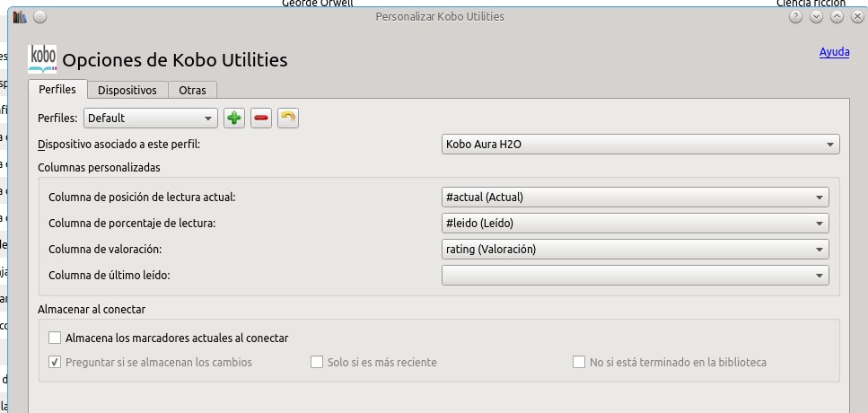Open the '#actual (Actual)' column dropdown
This screenshot has height=413, width=868.
(635, 198)
